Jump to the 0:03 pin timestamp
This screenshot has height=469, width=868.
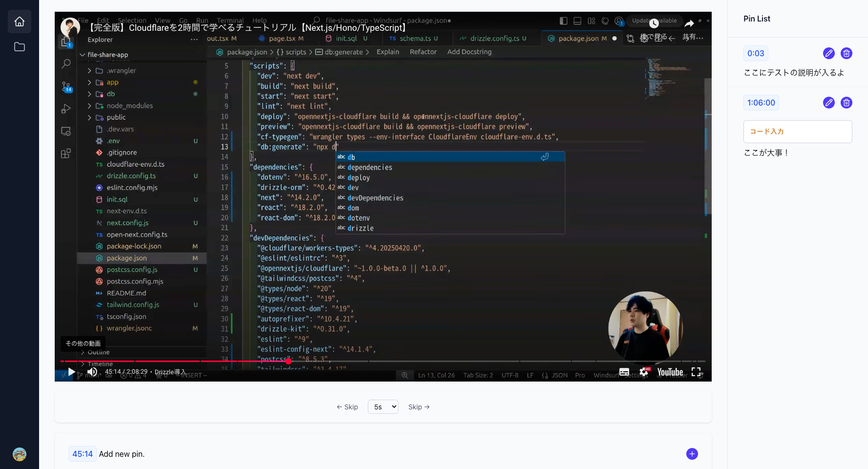point(756,53)
